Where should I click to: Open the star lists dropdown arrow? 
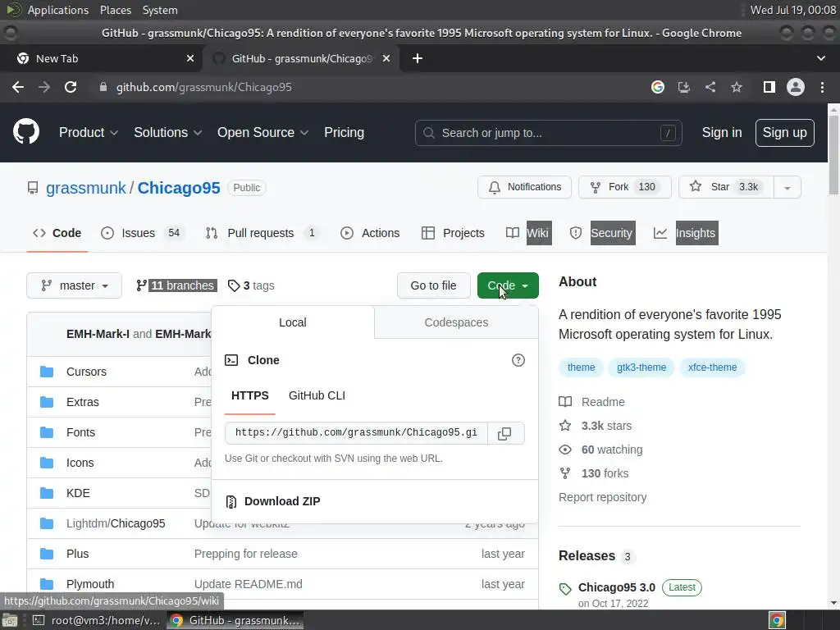(787, 188)
